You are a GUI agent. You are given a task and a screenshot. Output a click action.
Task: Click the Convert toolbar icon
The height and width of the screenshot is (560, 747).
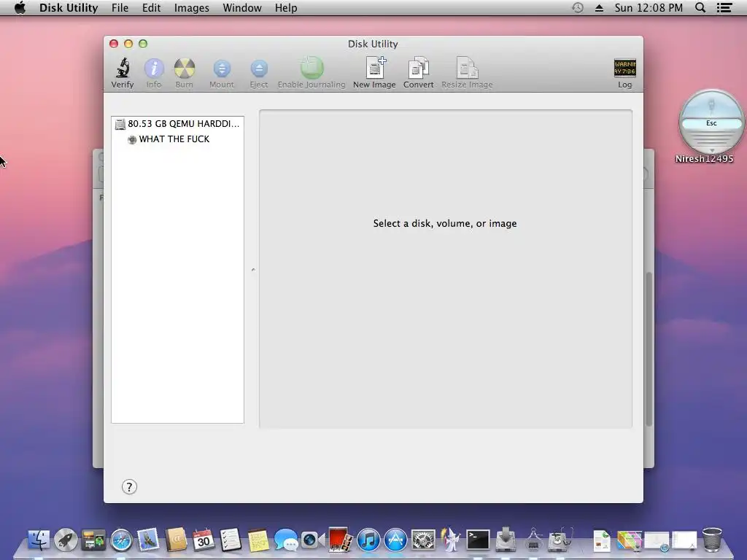tap(418, 73)
